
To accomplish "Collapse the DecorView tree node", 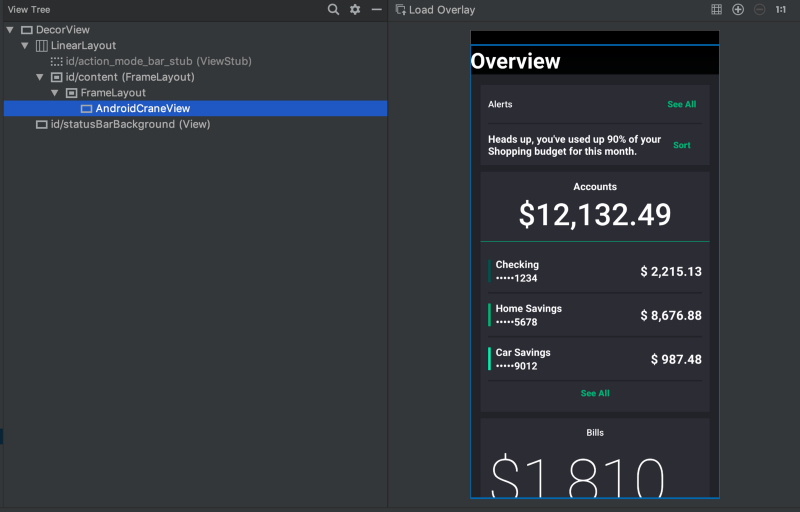I will (x=10, y=30).
